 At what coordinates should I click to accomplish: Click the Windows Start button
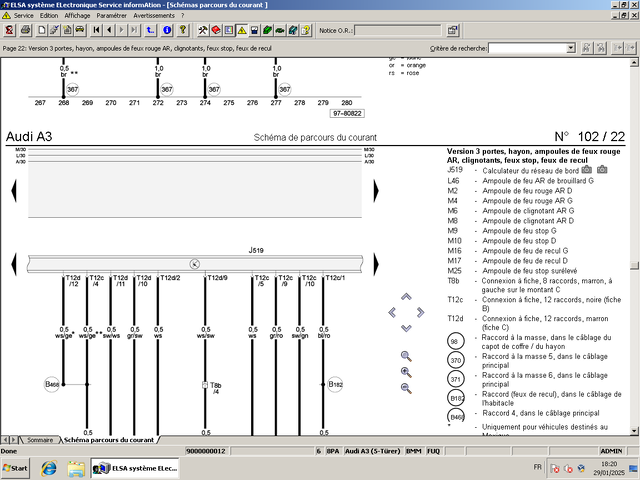click(17, 467)
